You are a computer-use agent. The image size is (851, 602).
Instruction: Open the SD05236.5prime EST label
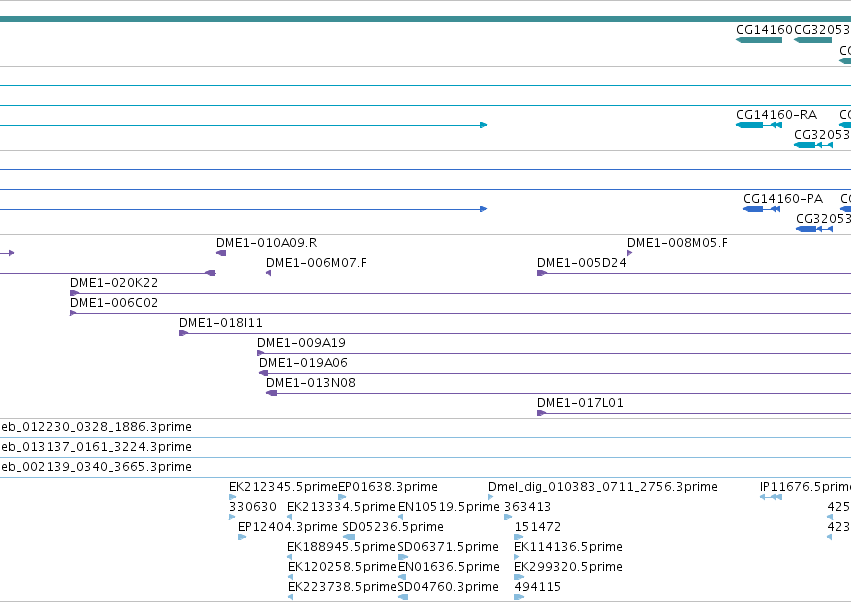coord(393,527)
